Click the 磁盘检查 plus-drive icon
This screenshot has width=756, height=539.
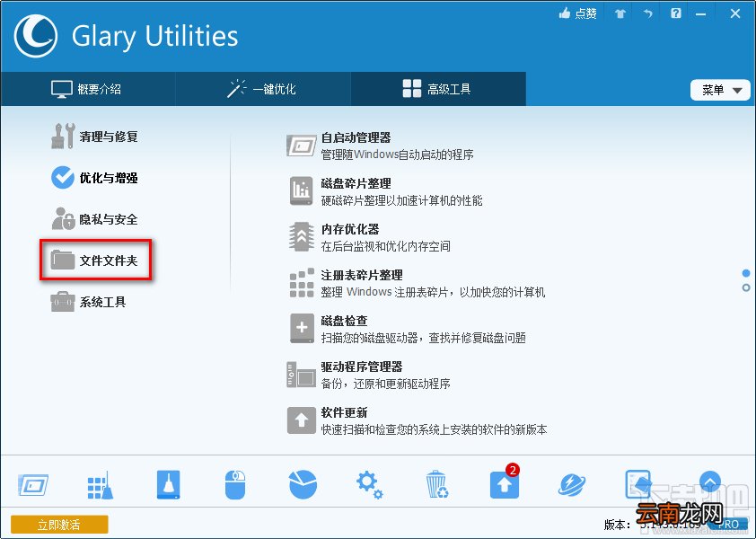point(302,329)
